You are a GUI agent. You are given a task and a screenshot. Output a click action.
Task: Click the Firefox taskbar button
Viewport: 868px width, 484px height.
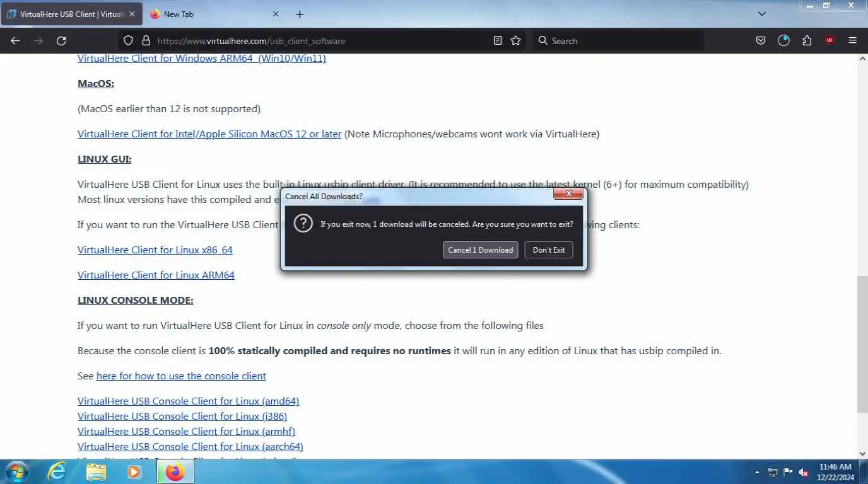pos(175,471)
